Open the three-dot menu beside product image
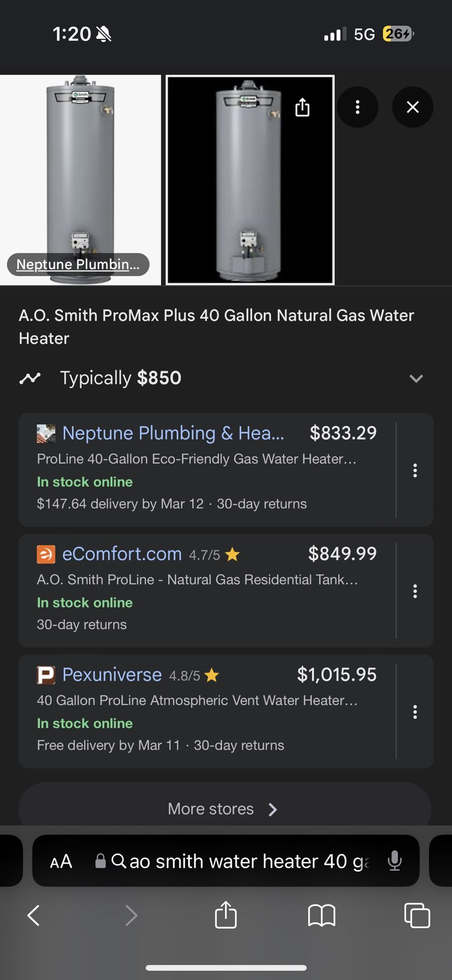Image resolution: width=452 pixels, height=980 pixels. click(x=358, y=107)
